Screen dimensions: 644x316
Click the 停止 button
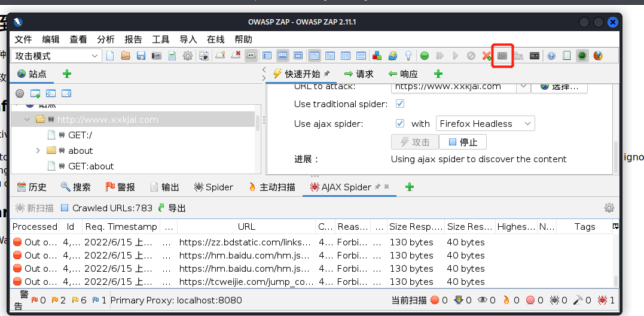coord(463,142)
